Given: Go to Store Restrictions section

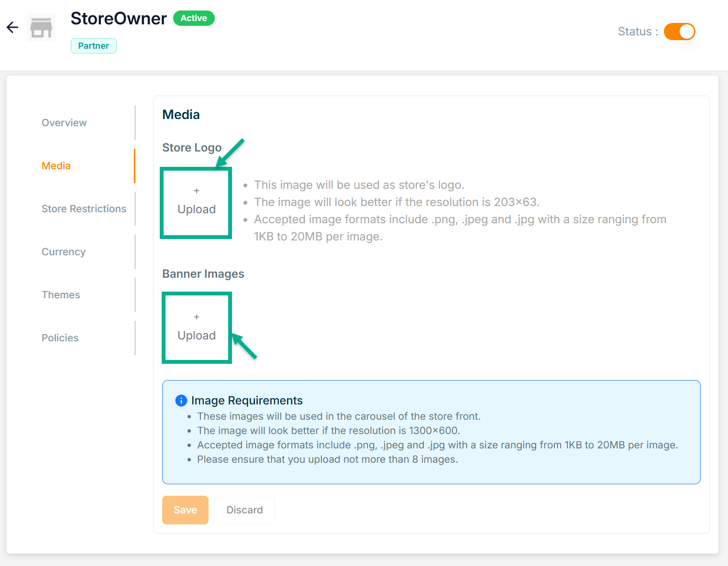Looking at the screenshot, I should click(84, 209).
